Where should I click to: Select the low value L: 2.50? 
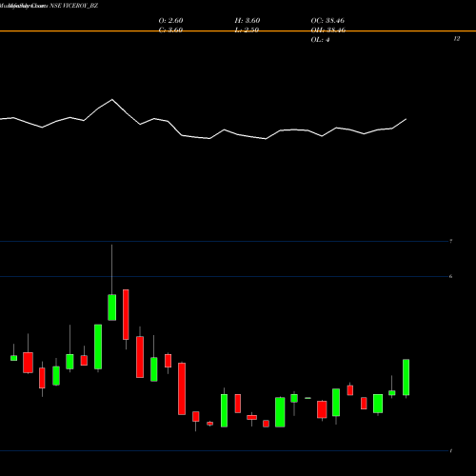[247, 30]
